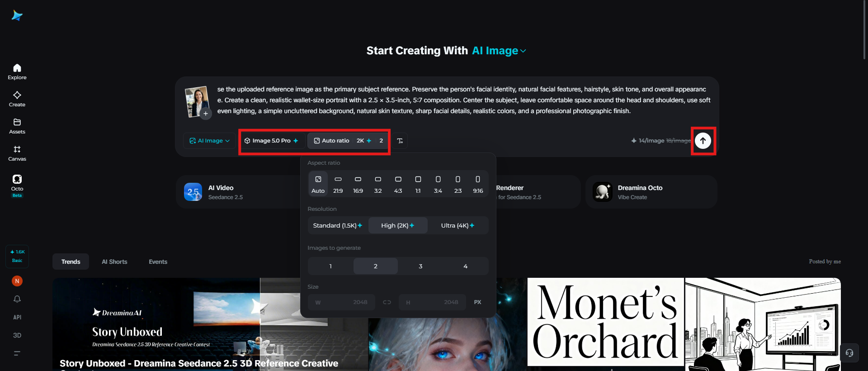Screen dimensions: 868x371
Task: Choose High (2K) resolution
Action: [398, 225]
